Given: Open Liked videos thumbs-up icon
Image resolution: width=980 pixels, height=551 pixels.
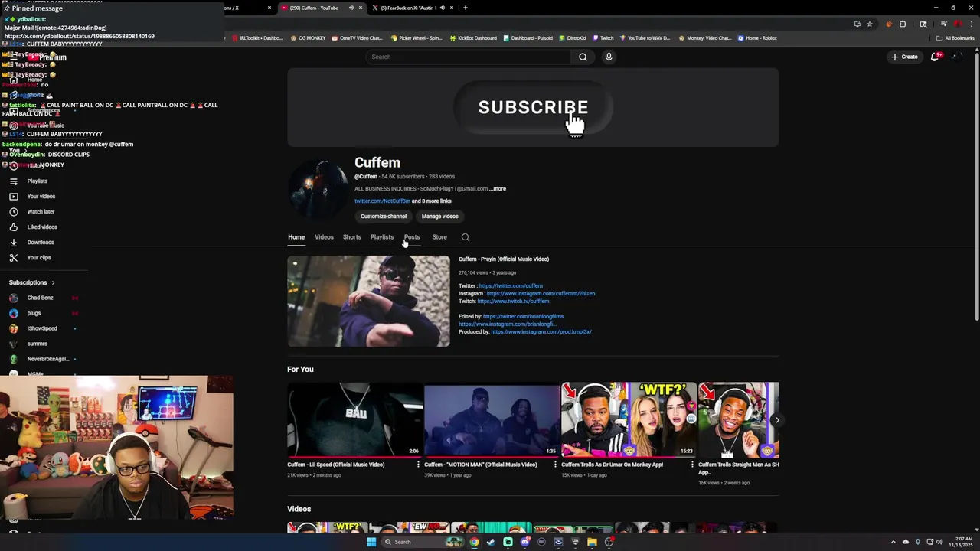Looking at the screenshot, I should click(14, 227).
